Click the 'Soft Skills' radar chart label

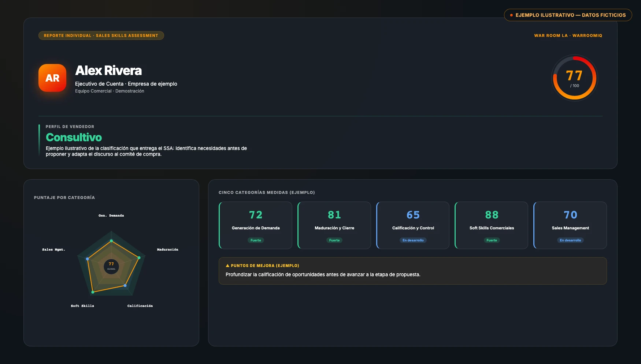82,306
